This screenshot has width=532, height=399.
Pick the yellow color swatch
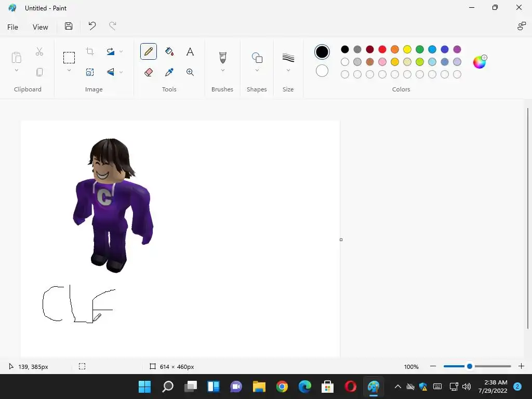pyautogui.click(x=407, y=49)
